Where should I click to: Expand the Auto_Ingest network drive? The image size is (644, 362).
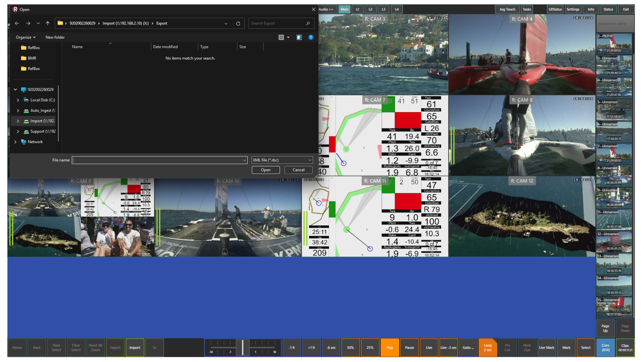pos(18,110)
